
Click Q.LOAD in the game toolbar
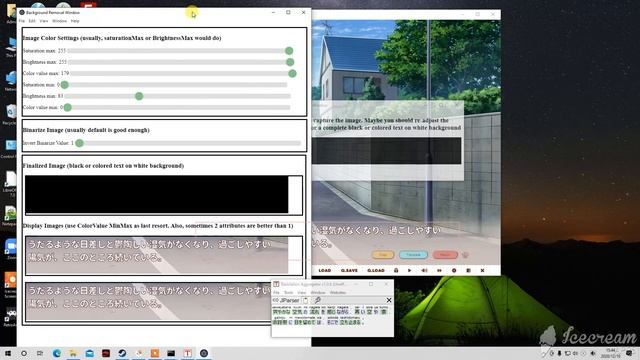click(376, 271)
